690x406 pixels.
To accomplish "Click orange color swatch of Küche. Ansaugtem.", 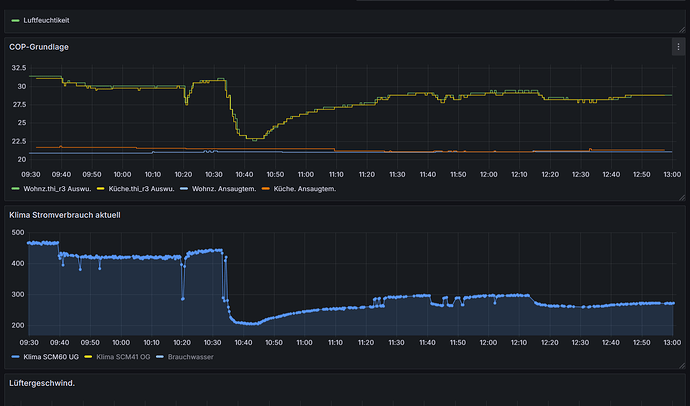I will (x=265, y=189).
